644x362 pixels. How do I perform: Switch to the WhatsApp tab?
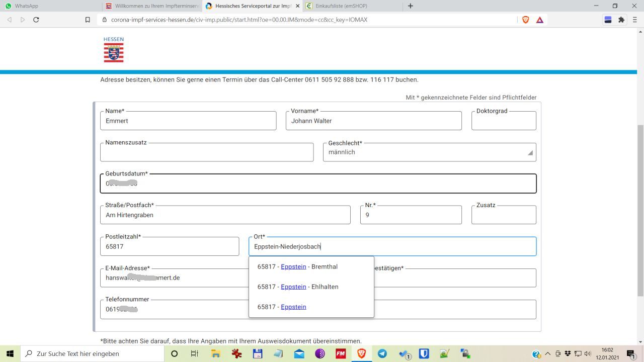click(50, 6)
